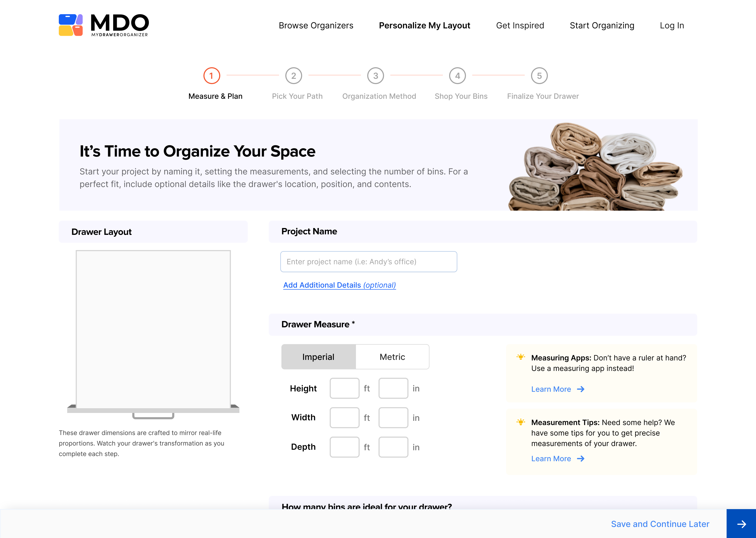Open step 5 Finalize Your Drawer circle
The height and width of the screenshot is (538, 756).
click(x=539, y=76)
